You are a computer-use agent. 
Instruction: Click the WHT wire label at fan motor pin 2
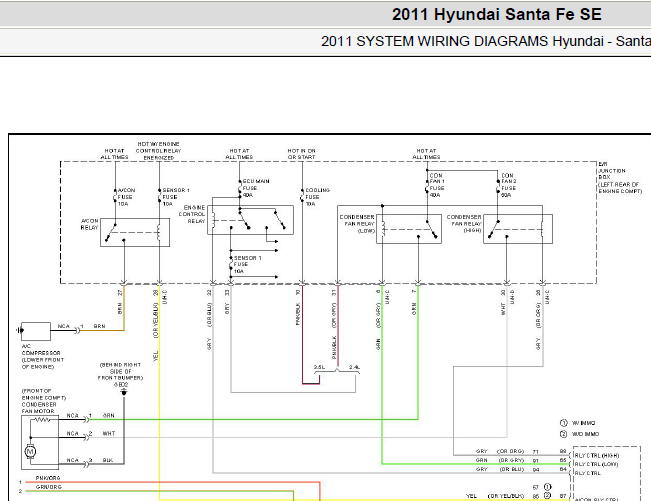pyautogui.click(x=109, y=433)
